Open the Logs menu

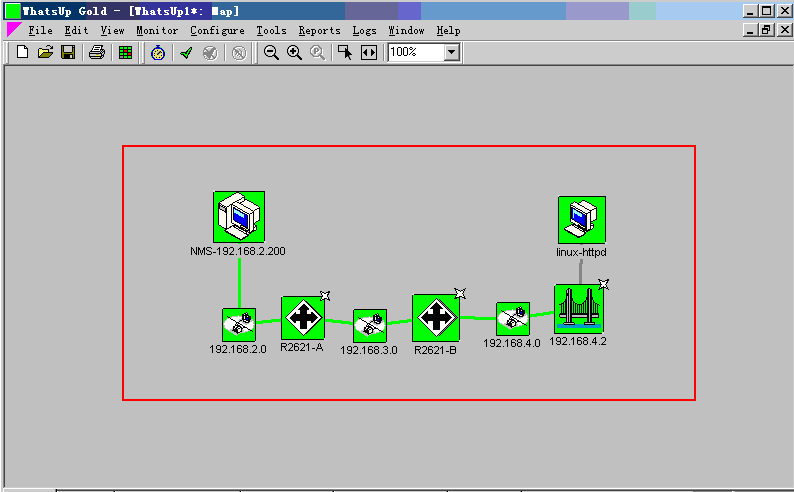[x=365, y=30]
